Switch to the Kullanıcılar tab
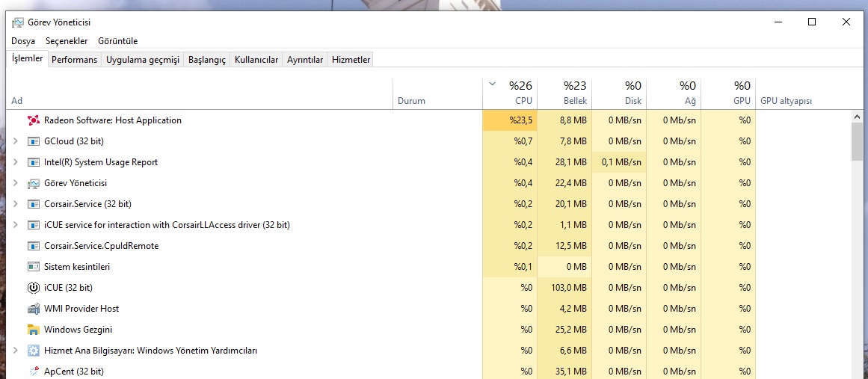The width and height of the screenshot is (868, 379). pyautogui.click(x=256, y=60)
